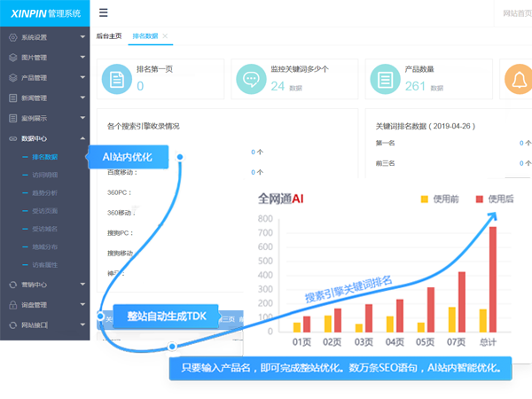This screenshot has width=532, height=399.
Task: Expand the 图片管理 sidebar menu
Action: point(82,58)
